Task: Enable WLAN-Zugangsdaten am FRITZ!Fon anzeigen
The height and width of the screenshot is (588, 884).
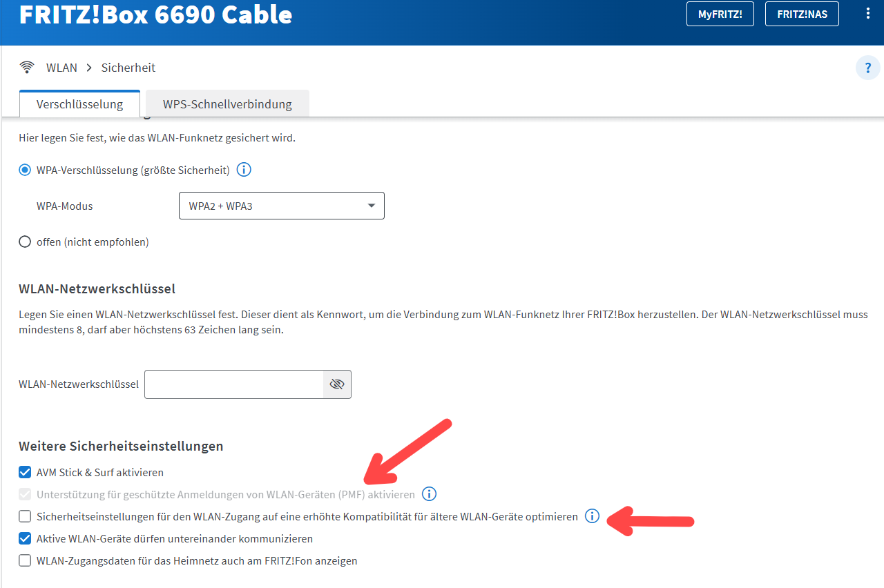Action: 25,560
